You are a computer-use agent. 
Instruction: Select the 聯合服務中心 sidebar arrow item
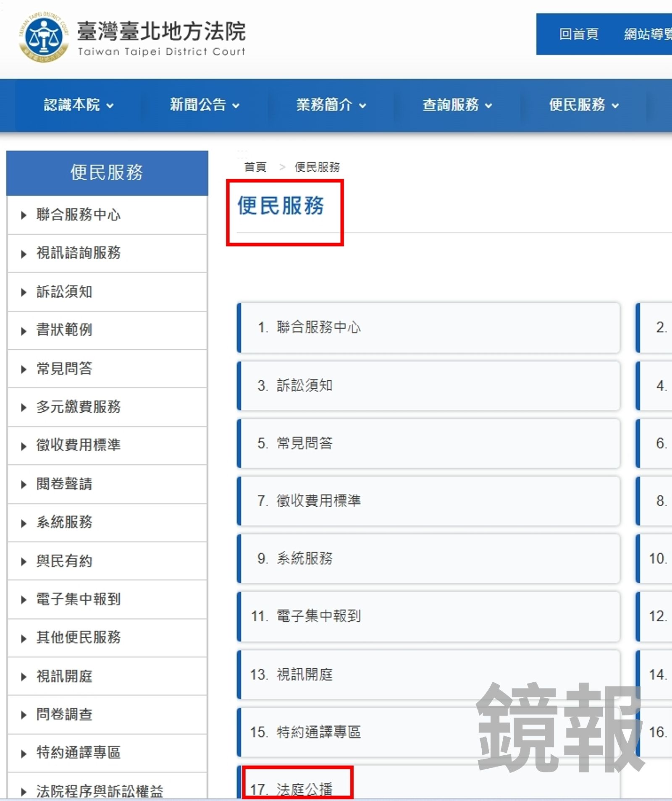pyautogui.click(x=78, y=215)
